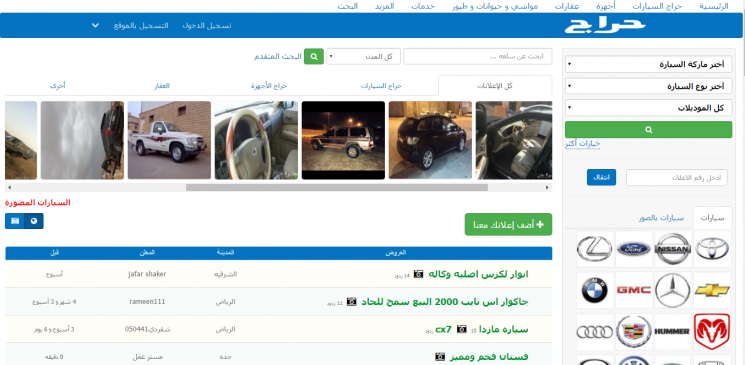Click the أضف إعلانك معنا green button

click(x=508, y=224)
